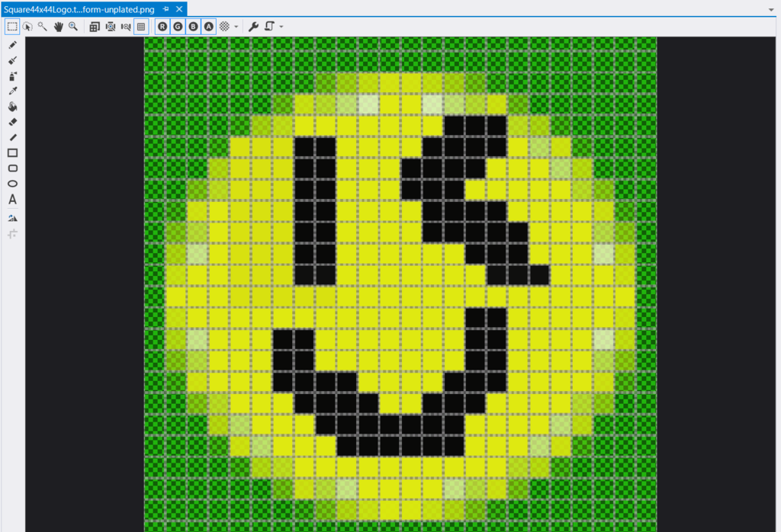Select the Line tool
This screenshot has height=532, width=781.
click(x=12, y=137)
